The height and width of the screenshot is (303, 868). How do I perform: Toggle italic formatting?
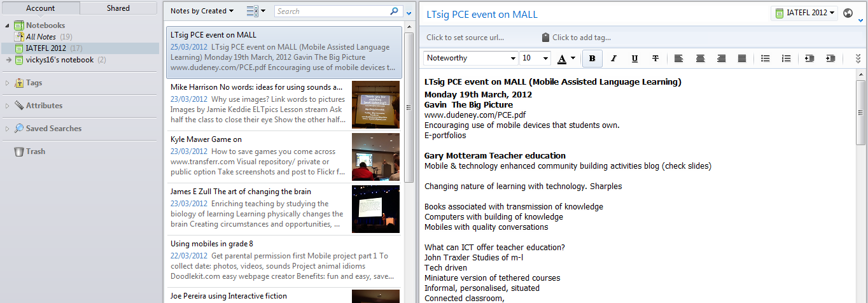(x=613, y=58)
